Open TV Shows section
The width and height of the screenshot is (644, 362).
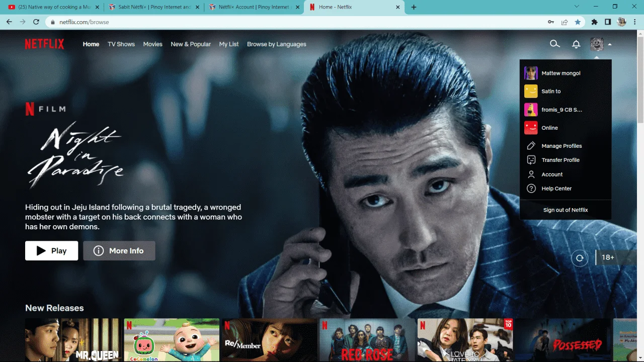click(121, 44)
